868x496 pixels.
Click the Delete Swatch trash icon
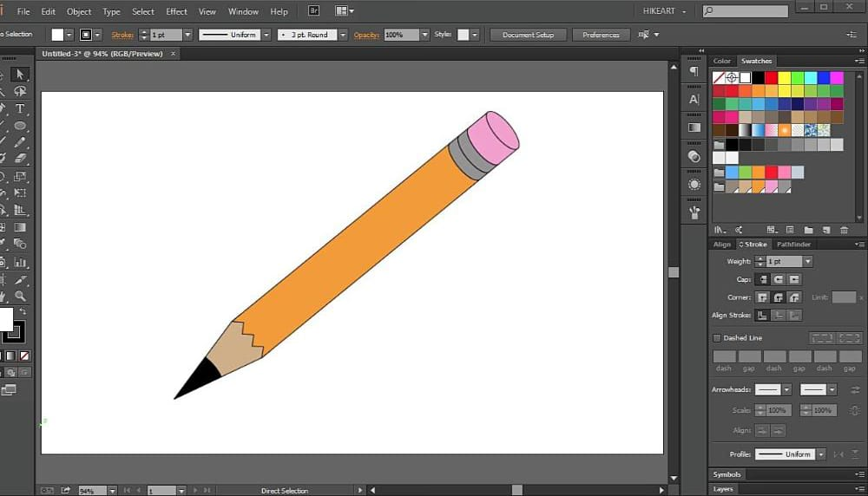click(x=844, y=230)
